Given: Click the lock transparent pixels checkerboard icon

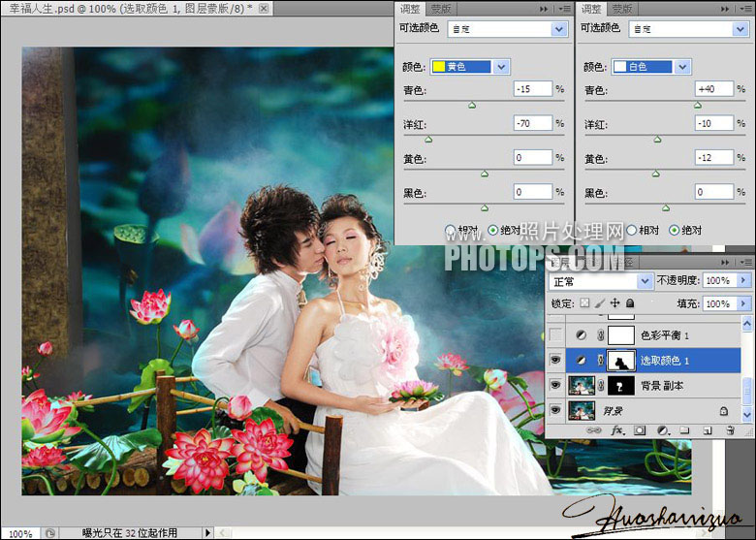Looking at the screenshot, I should (x=584, y=303).
